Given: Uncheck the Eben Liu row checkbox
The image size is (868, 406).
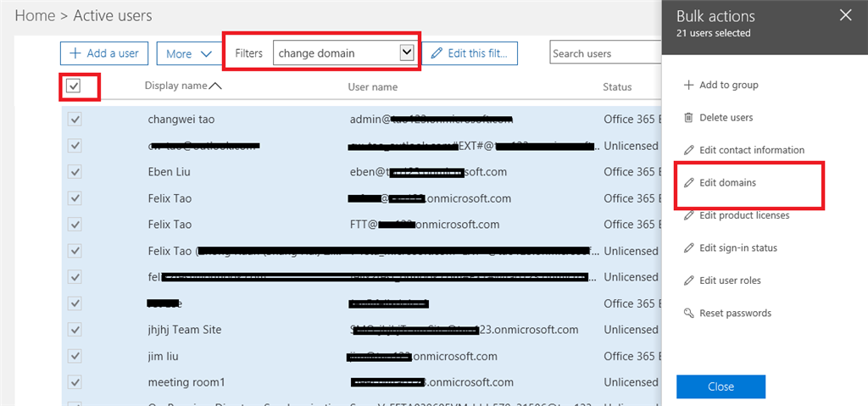Looking at the screenshot, I should click(75, 172).
